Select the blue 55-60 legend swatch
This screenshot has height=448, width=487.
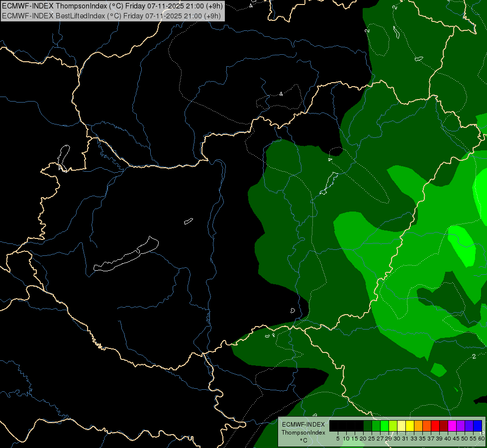478,426
